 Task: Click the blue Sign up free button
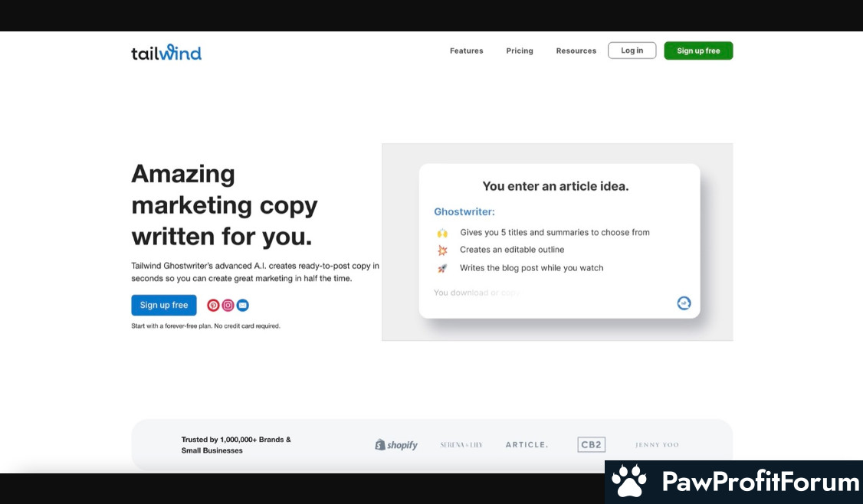click(x=164, y=305)
